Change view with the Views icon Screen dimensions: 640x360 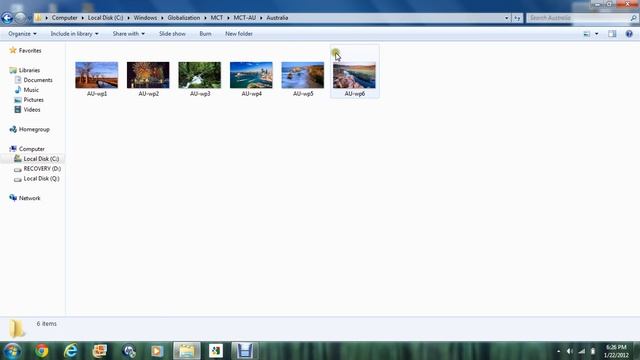587,34
